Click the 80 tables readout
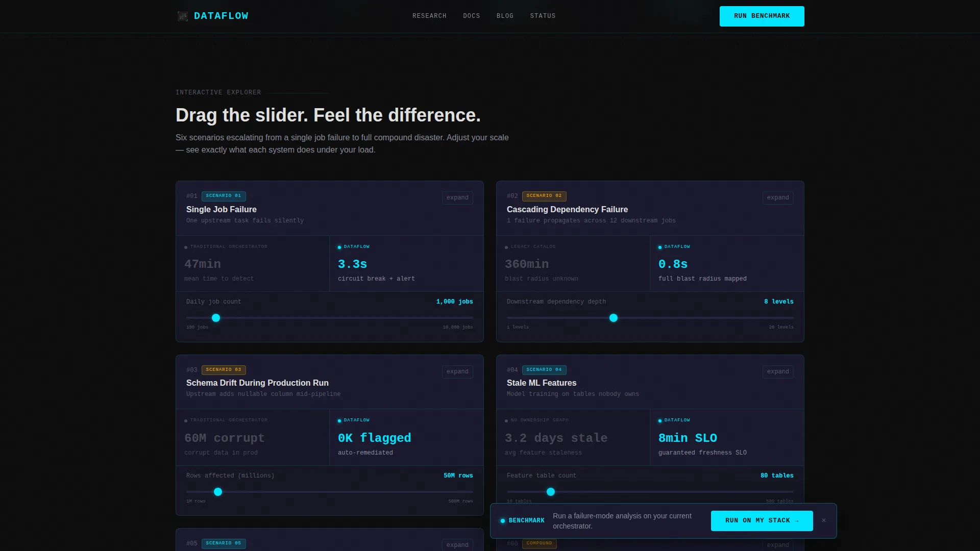 click(777, 476)
